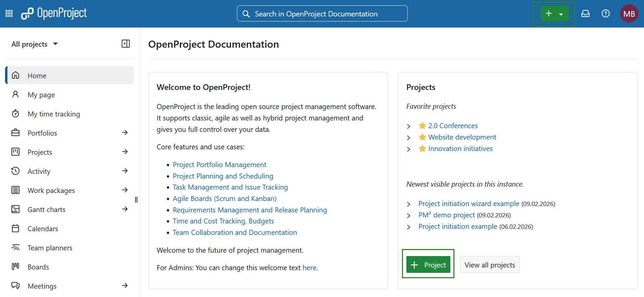This screenshot has height=297, width=644.
Task: Open the green plus create dropdown
Action: [555, 14]
